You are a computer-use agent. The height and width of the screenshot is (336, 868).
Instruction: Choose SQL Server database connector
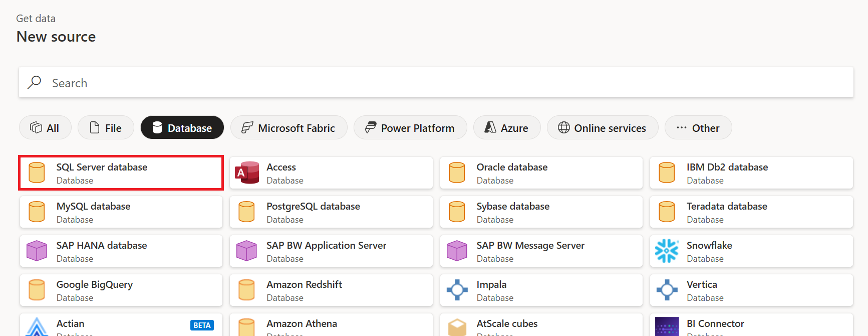(x=121, y=173)
